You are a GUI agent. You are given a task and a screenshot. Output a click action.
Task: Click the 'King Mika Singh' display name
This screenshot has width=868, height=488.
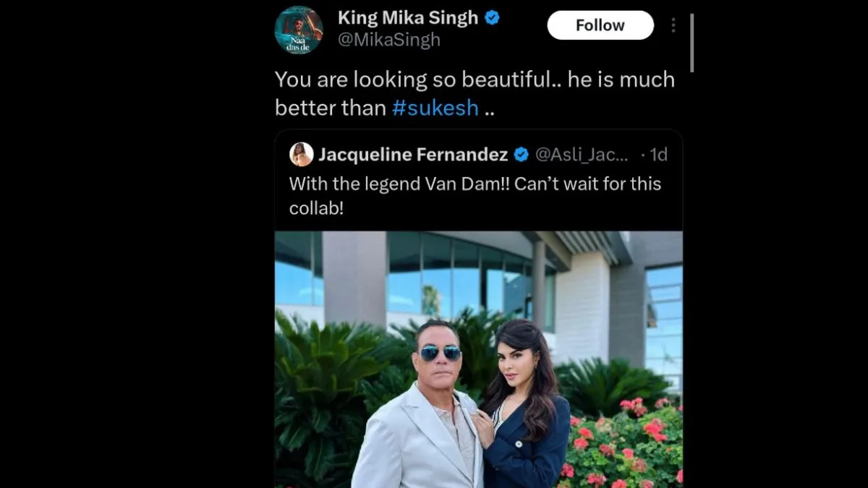409,18
